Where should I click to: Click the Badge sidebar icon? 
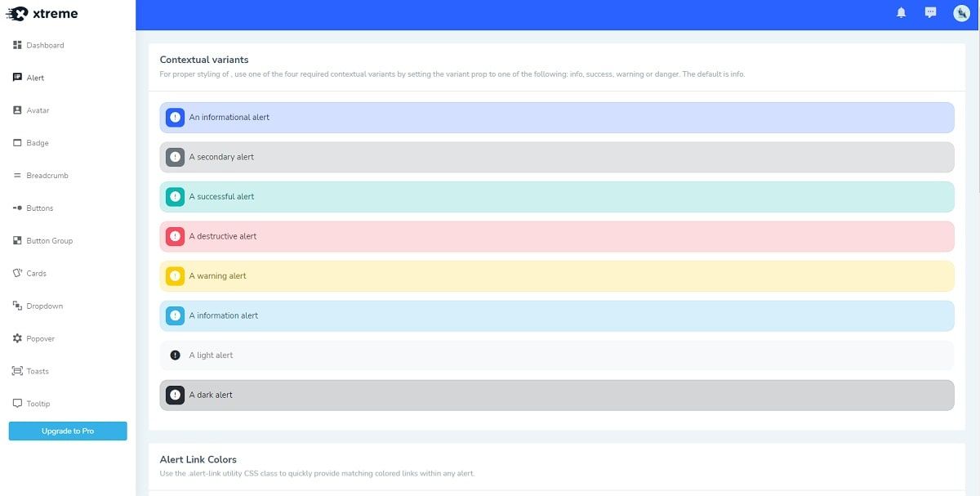18,143
